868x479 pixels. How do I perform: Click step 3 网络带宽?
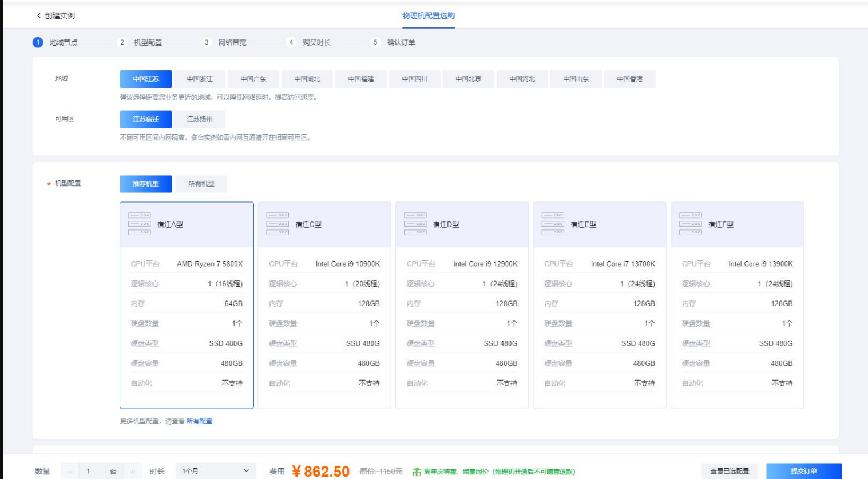click(x=224, y=42)
